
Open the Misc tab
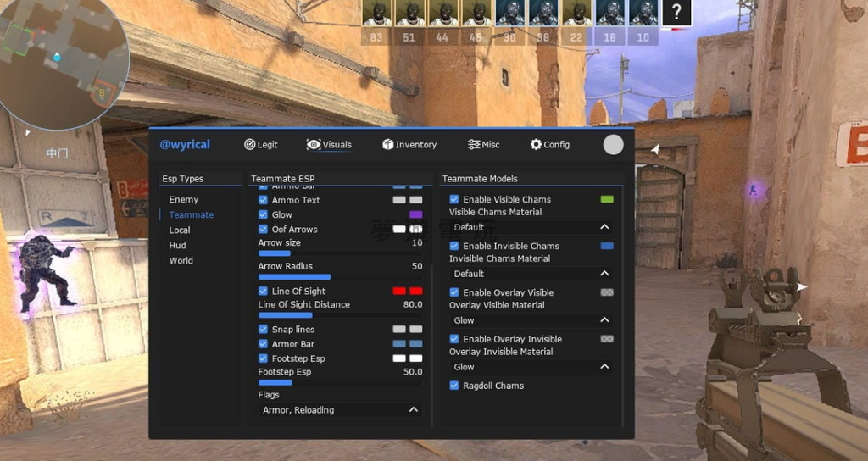click(483, 144)
